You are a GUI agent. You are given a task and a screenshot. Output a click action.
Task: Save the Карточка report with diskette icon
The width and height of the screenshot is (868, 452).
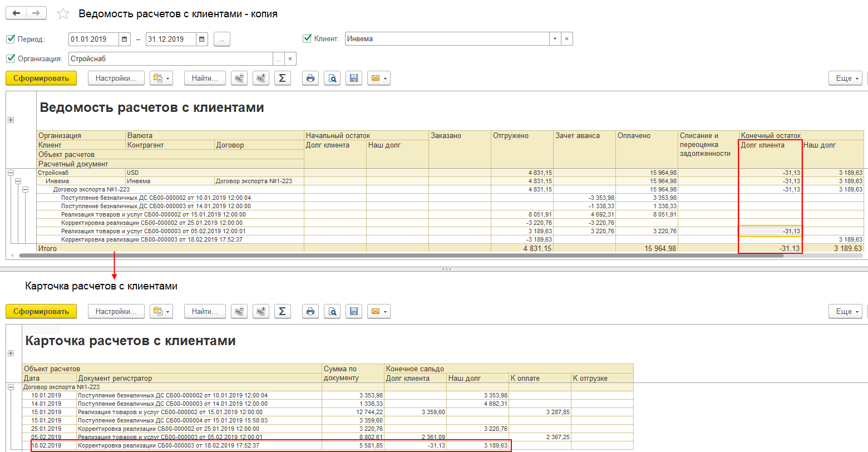[x=353, y=312]
